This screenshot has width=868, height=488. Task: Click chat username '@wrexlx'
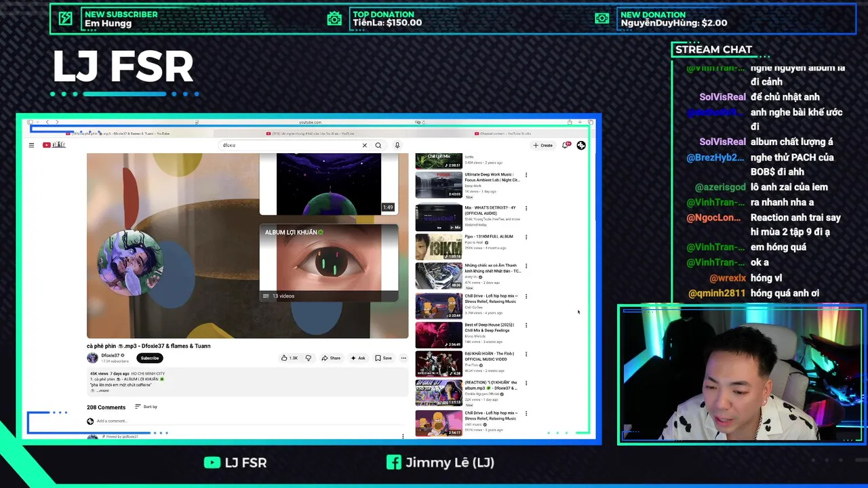(x=728, y=278)
